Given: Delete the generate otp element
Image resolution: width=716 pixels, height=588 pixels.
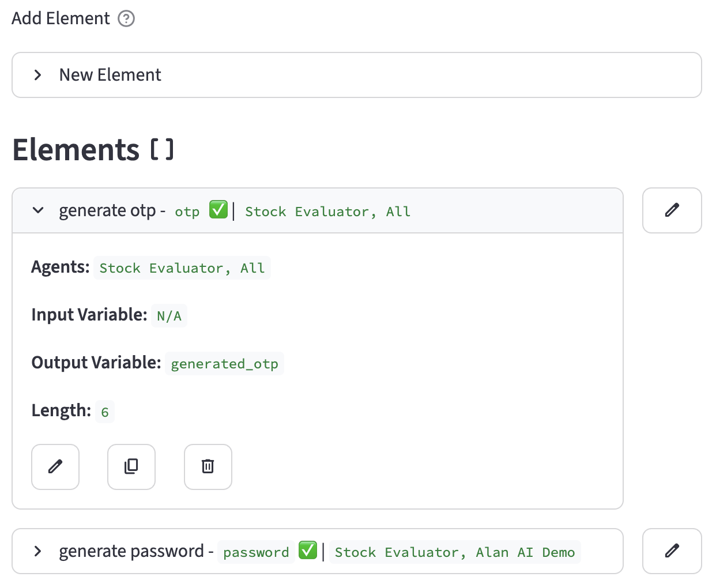Looking at the screenshot, I should point(208,467).
